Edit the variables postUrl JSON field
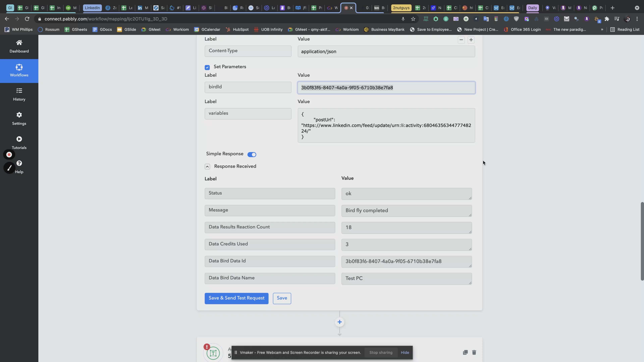The image size is (644, 362). tap(386, 125)
